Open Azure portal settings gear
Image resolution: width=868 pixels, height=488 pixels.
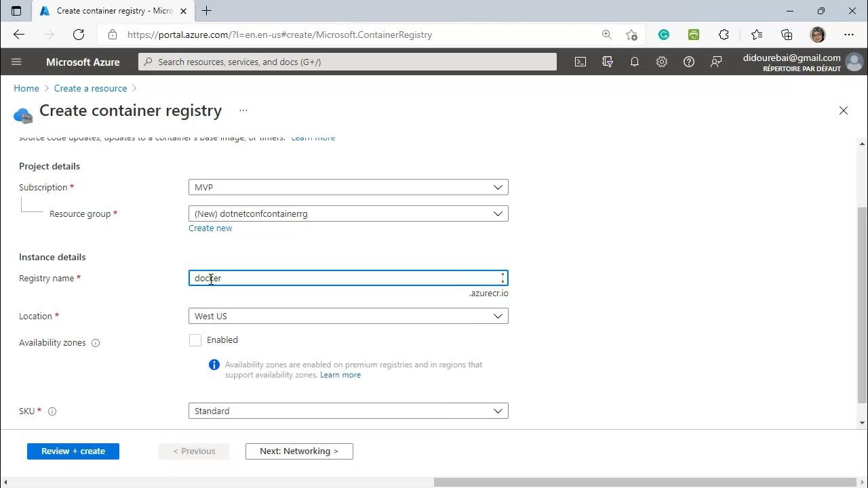662,62
